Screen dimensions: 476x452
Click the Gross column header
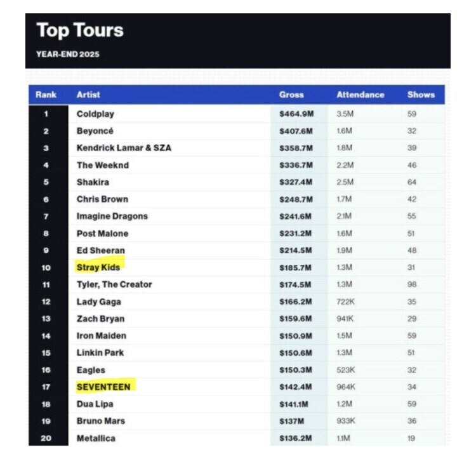click(291, 95)
